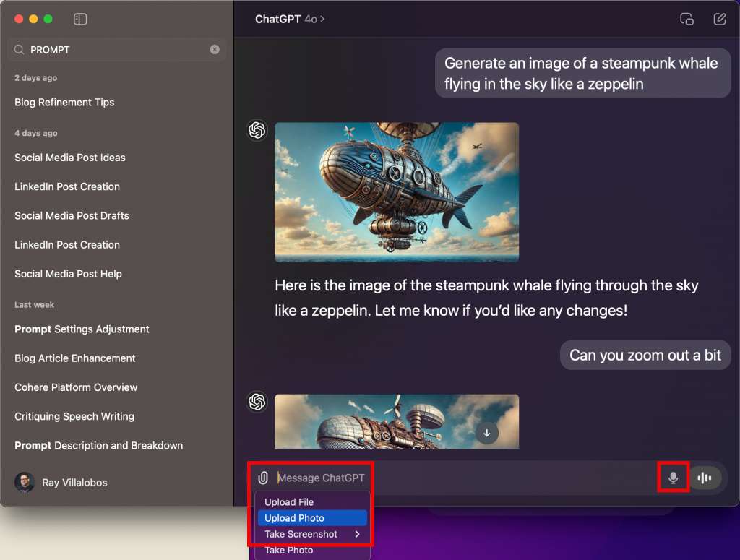Click the scroll-to-bottom arrow button
Image resolution: width=740 pixels, height=560 pixels.
tap(487, 433)
